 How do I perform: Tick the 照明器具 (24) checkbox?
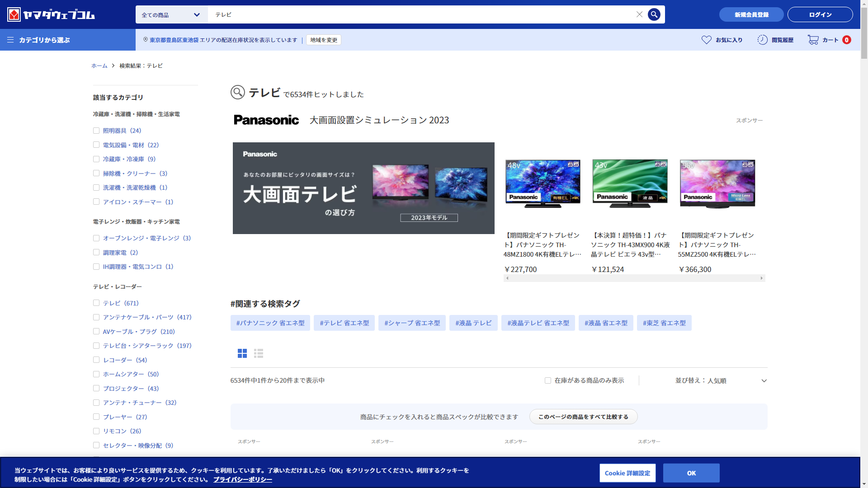(96, 131)
